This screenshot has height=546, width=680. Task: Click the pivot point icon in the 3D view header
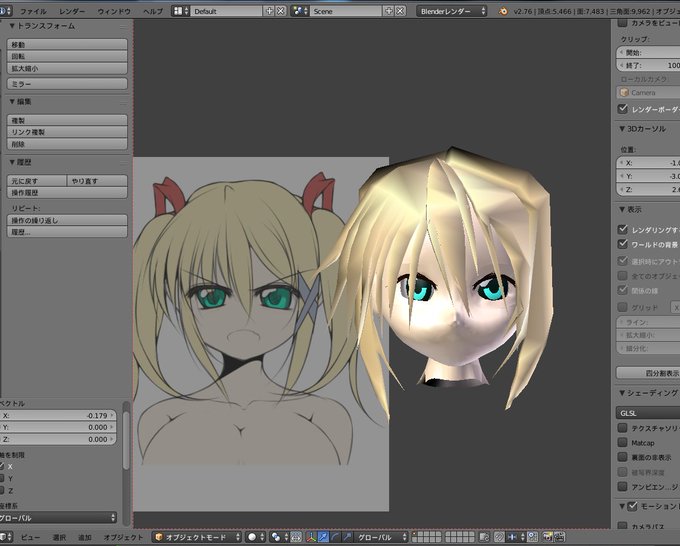[275, 537]
